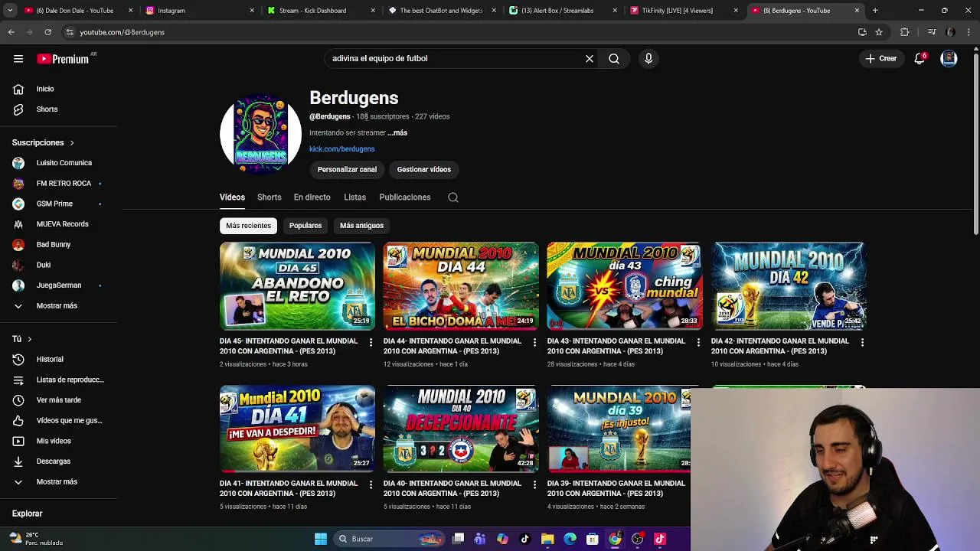Expand the Tú section header

click(21, 339)
